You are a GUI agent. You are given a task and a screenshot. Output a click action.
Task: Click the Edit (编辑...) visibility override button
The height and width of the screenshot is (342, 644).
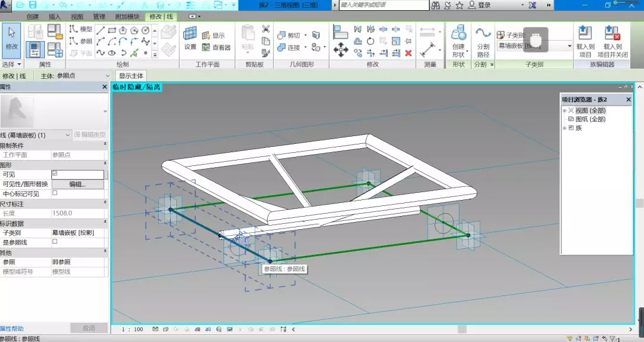point(78,184)
